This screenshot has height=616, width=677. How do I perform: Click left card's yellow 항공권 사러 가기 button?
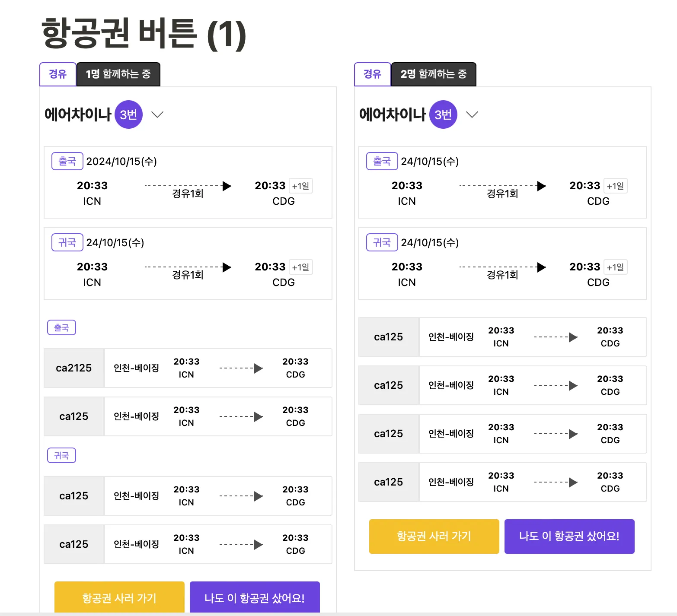coord(119,597)
